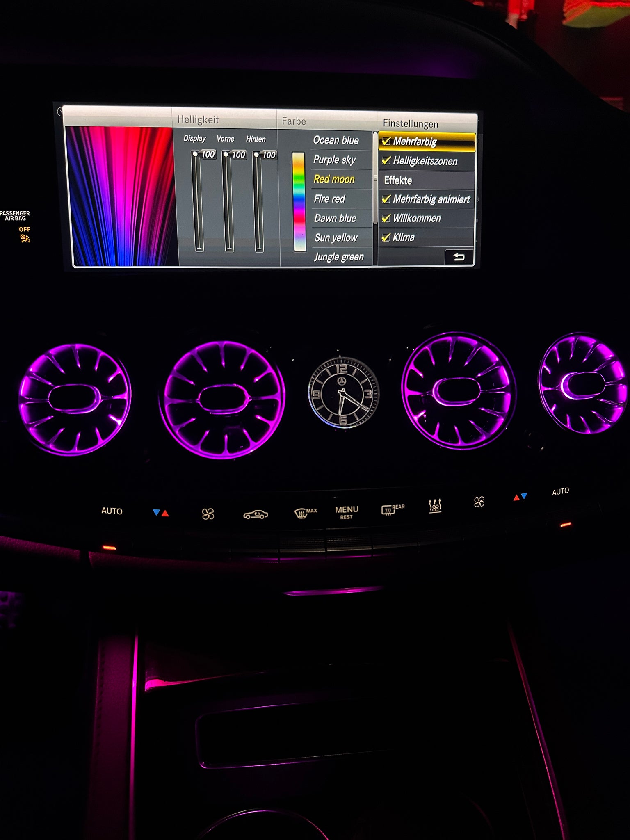The width and height of the screenshot is (630, 840).
Task: Select the Dawn blue color
Action: tap(335, 218)
